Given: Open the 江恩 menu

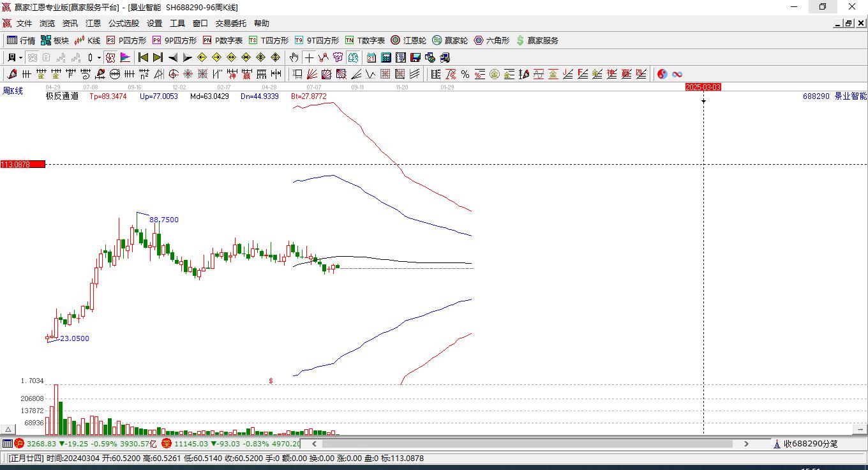Looking at the screenshot, I should pos(93,24).
